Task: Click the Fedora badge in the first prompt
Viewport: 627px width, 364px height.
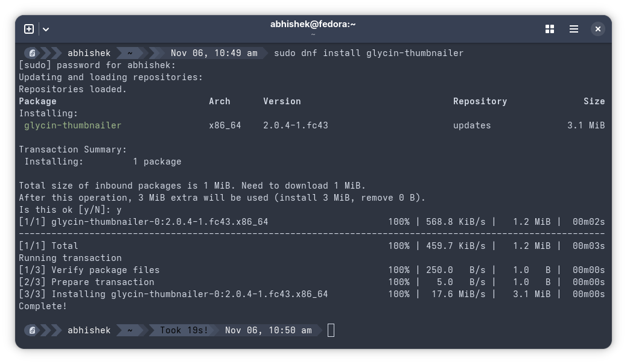Action: point(33,53)
